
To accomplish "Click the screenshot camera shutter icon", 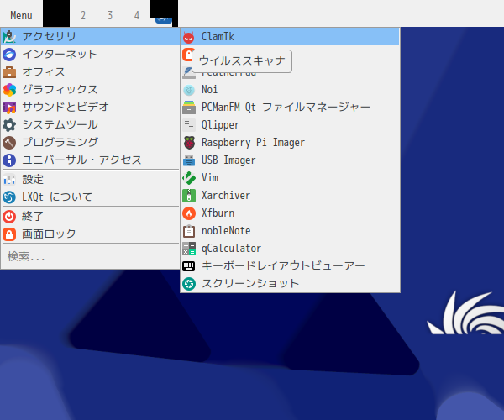I will [x=189, y=284].
